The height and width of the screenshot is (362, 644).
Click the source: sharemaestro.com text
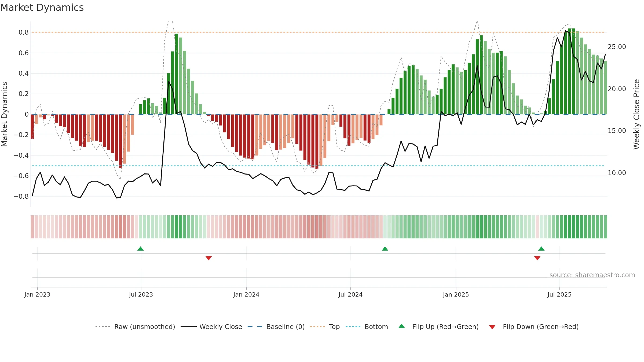tap(592, 275)
